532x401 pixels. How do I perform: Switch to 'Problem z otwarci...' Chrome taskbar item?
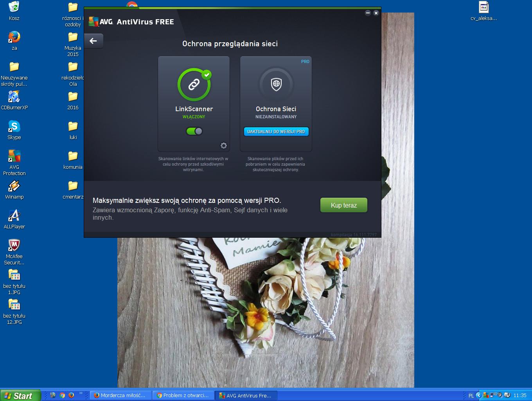tap(183, 396)
